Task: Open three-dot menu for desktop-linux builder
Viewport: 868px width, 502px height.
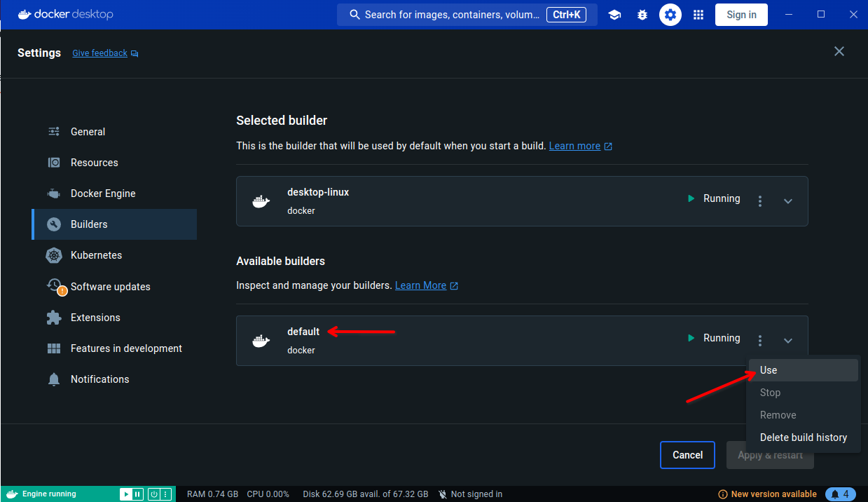Action: pyautogui.click(x=760, y=201)
